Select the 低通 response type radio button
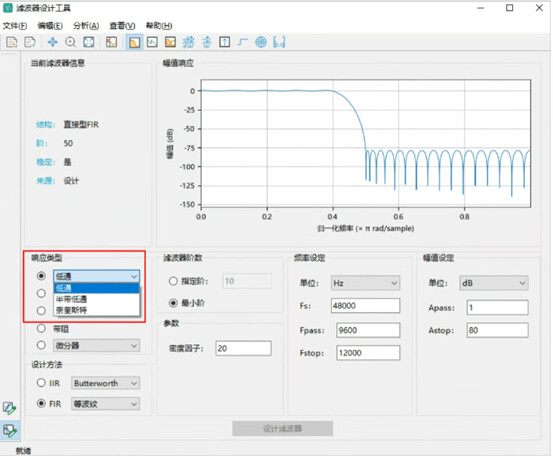553x459 pixels. (x=41, y=276)
